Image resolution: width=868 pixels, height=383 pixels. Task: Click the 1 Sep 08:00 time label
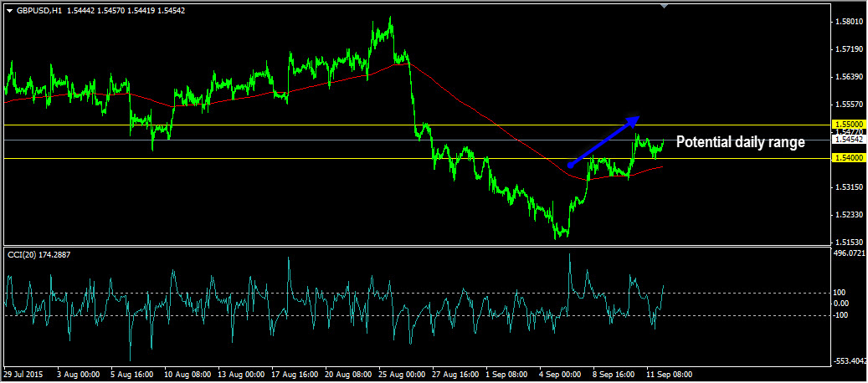(x=507, y=374)
